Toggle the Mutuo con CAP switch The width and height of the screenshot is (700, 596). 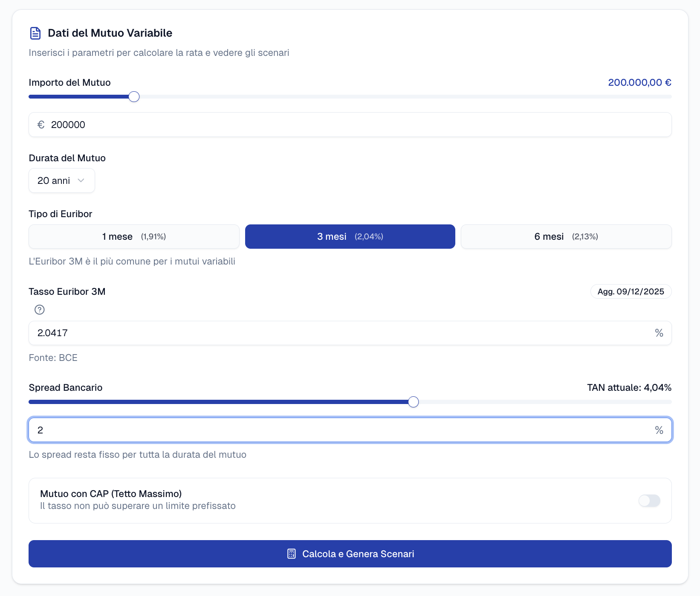pos(649,500)
